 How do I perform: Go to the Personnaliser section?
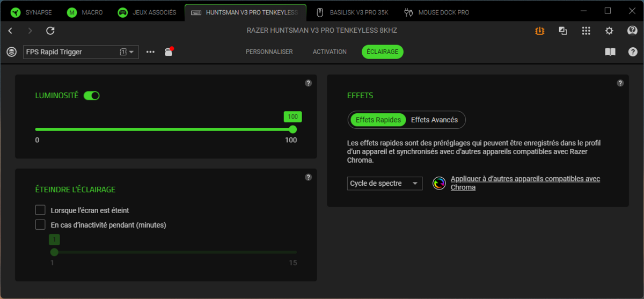coord(269,52)
